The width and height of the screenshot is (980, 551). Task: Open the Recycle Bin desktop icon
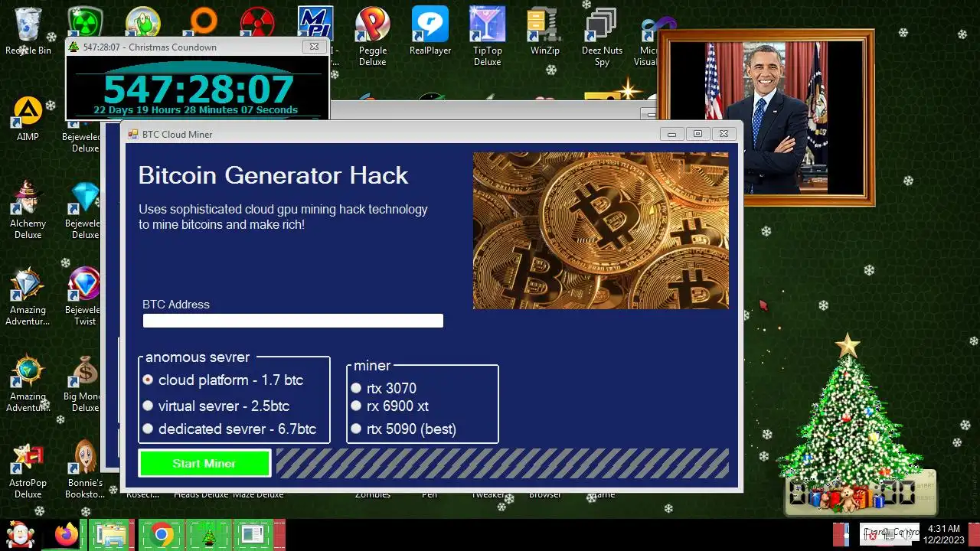(x=28, y=31)
